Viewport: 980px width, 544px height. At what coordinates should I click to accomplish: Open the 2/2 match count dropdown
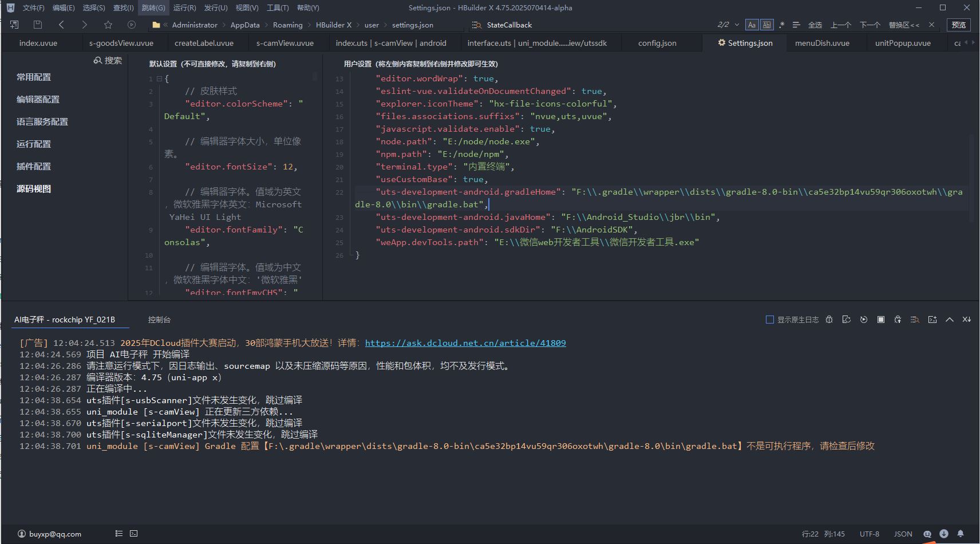(737, 25)
